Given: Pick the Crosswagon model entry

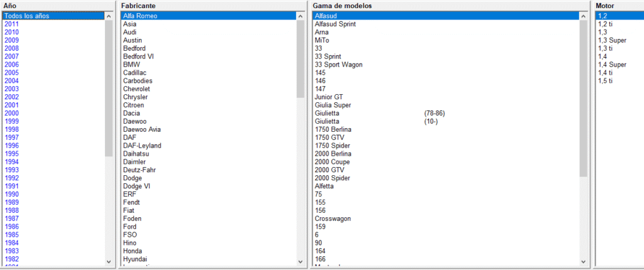Looking at the screenshot, I should (333, 219).
